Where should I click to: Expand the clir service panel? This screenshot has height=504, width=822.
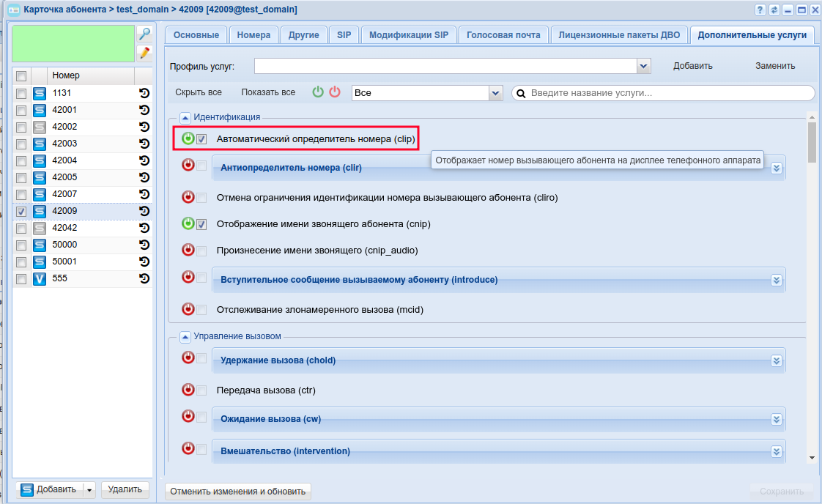[x=777, y=168]
